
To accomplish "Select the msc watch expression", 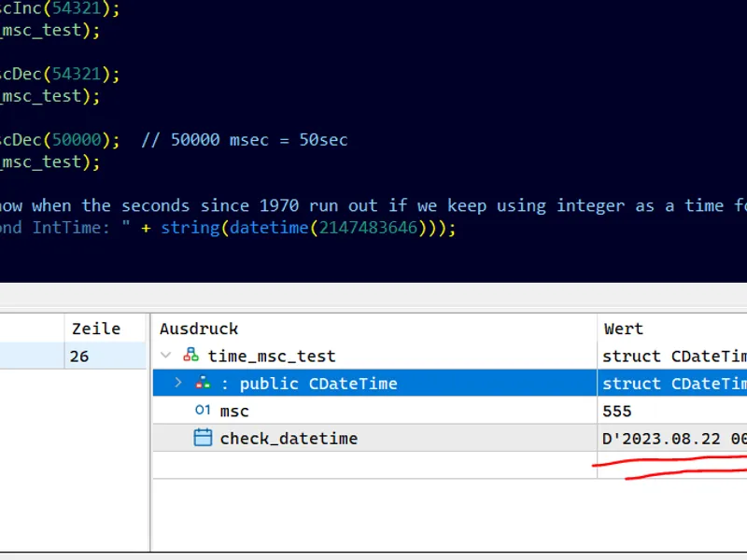I will pyautogui.click(x=234, y=411).
